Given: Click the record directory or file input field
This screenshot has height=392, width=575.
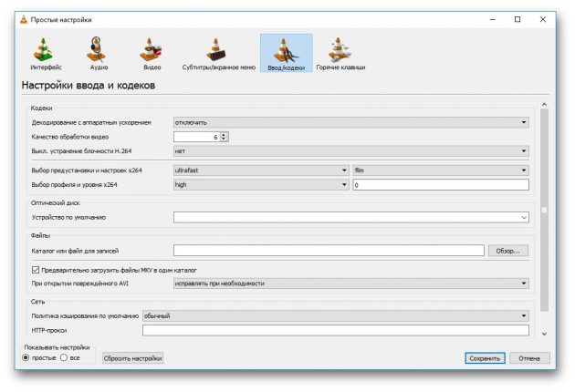Looking at the screenshot, I should [329, 251].
